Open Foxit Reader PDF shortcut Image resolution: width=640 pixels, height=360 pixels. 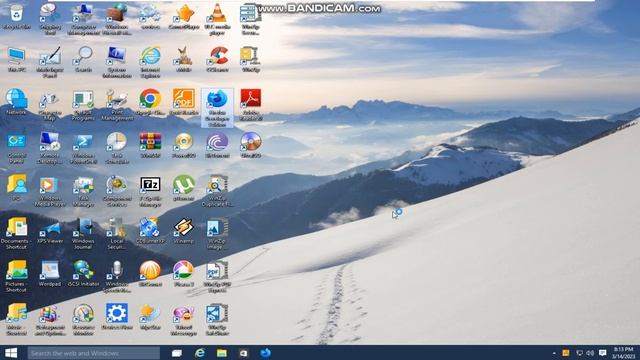click(x=184, y=102)
